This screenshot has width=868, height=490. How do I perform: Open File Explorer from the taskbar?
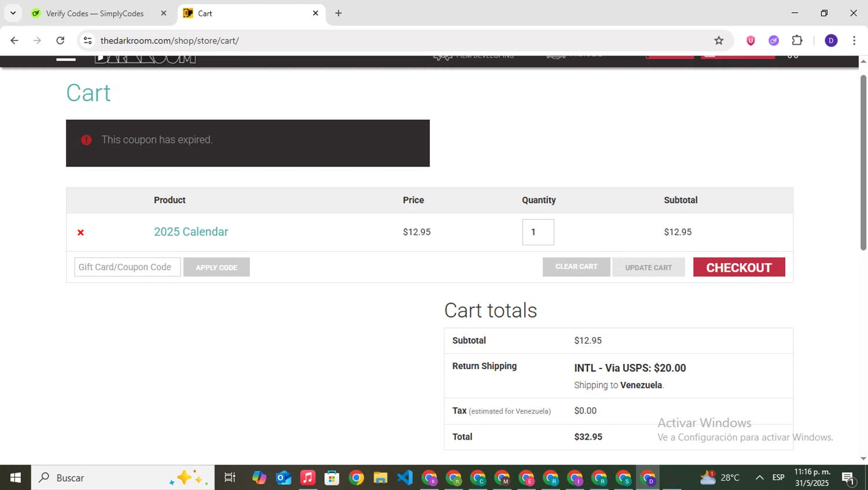(380, 478)
